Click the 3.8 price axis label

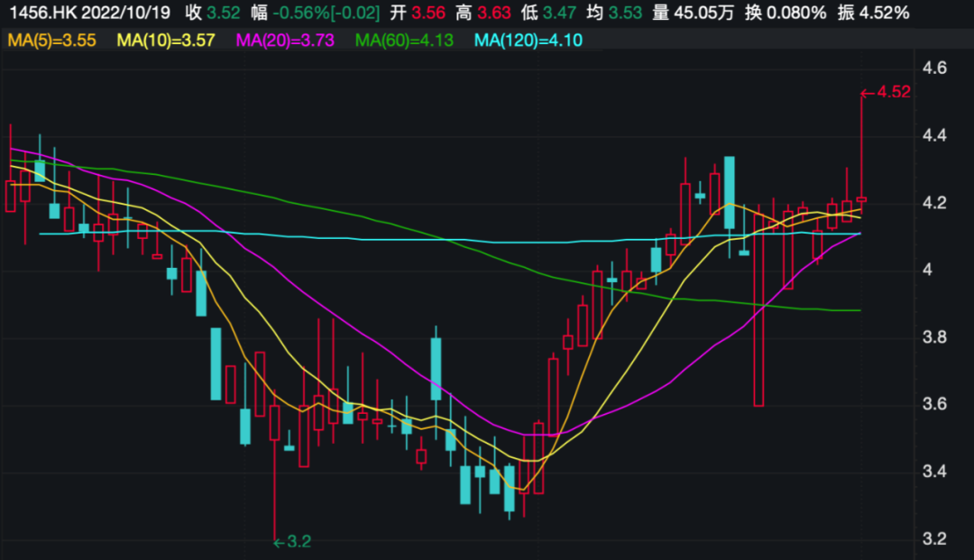[x=935, y=337]
